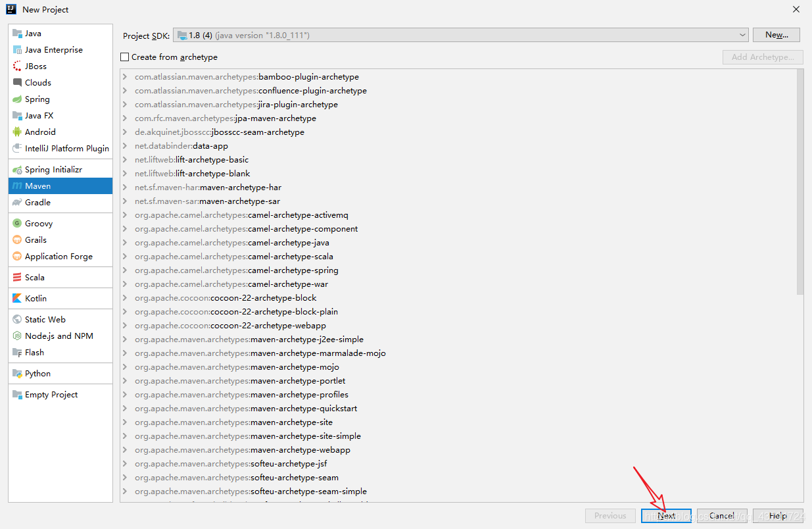Enable Create from archetype checkbox

[x=125, y=57]
